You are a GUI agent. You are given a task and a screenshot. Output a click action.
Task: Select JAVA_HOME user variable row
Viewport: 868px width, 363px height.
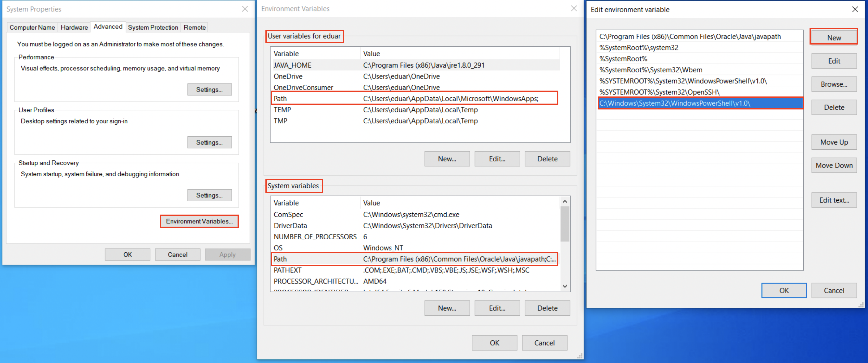415,65
